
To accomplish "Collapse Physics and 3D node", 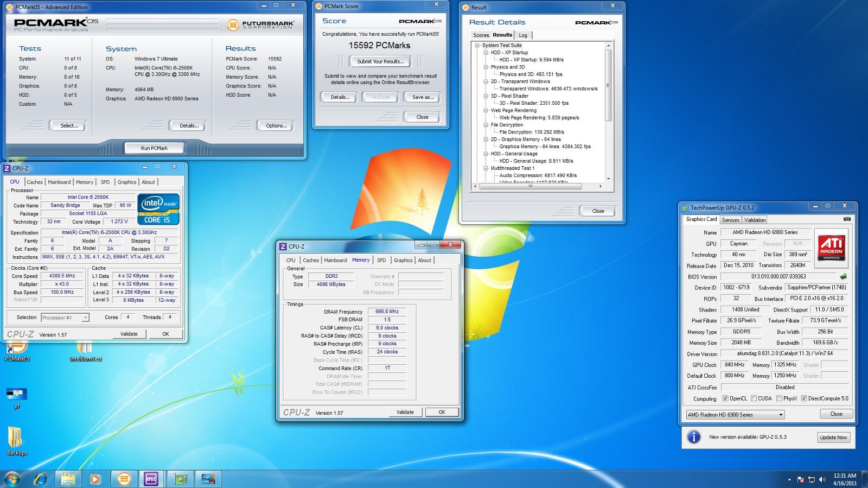I will 486,67.
